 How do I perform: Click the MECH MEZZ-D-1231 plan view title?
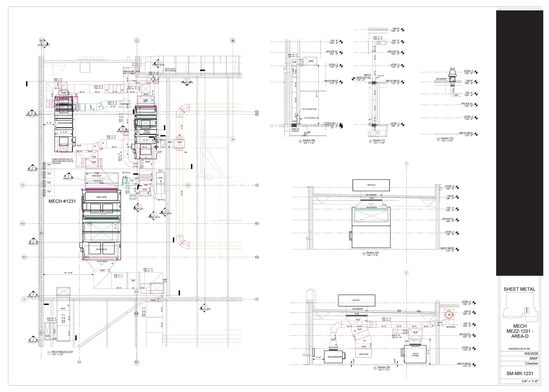click(62, 352)
